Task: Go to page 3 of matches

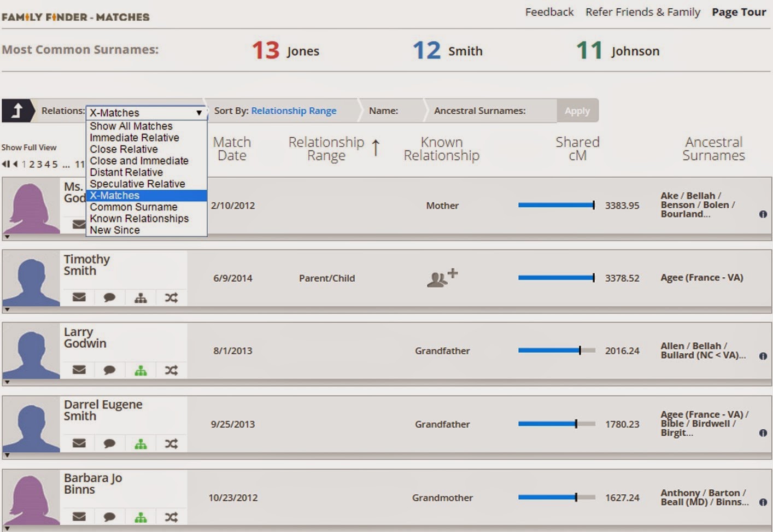Action: coord(39,164)
